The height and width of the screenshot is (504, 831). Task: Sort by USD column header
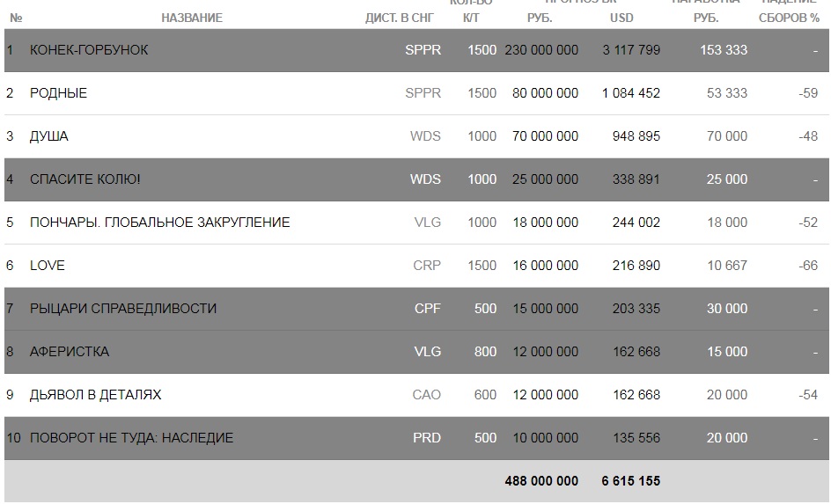621,18
